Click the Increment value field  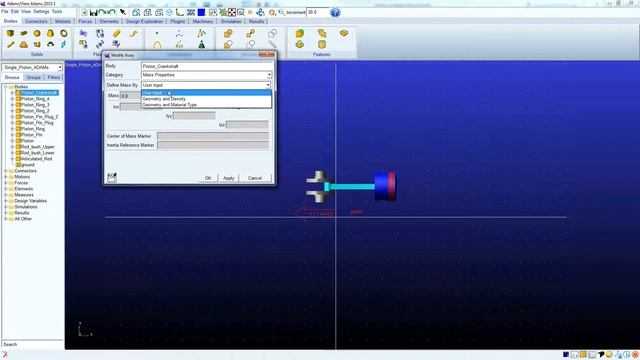click(x=317, y=13)
